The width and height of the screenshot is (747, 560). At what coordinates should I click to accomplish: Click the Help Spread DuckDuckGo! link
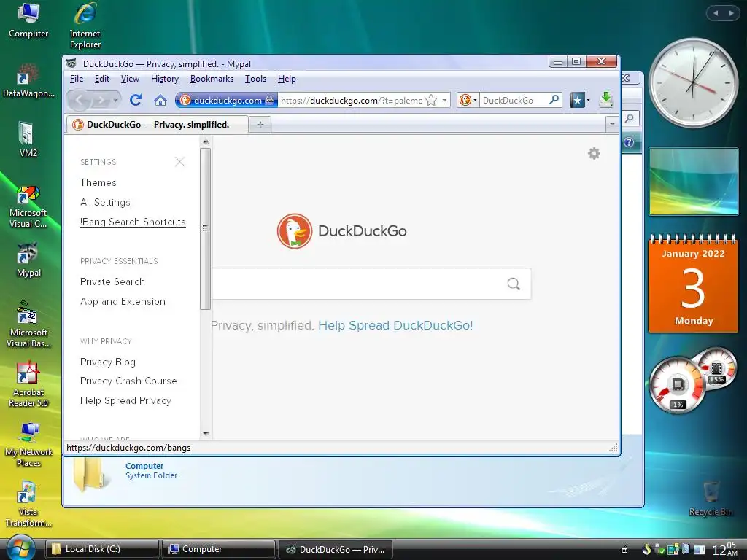395,325
